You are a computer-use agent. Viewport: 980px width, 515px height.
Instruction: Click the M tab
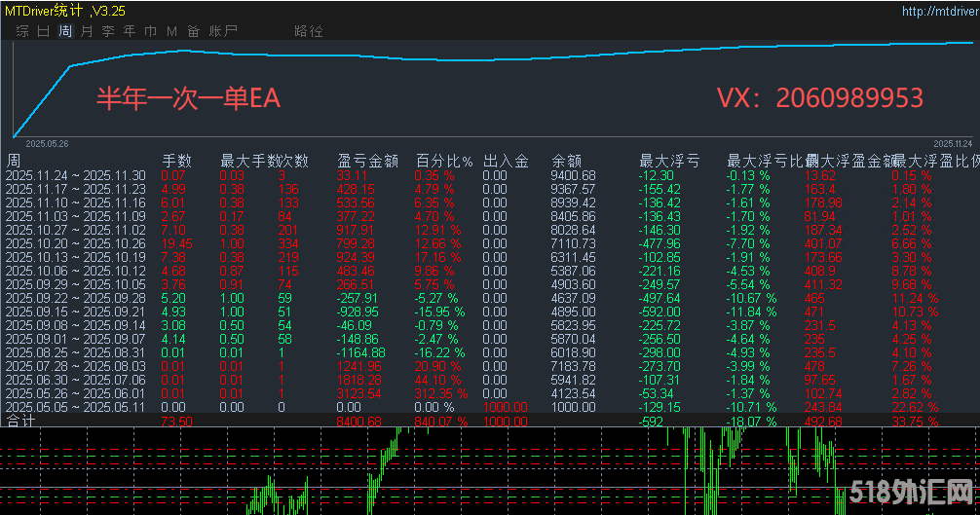pos(172,31)
